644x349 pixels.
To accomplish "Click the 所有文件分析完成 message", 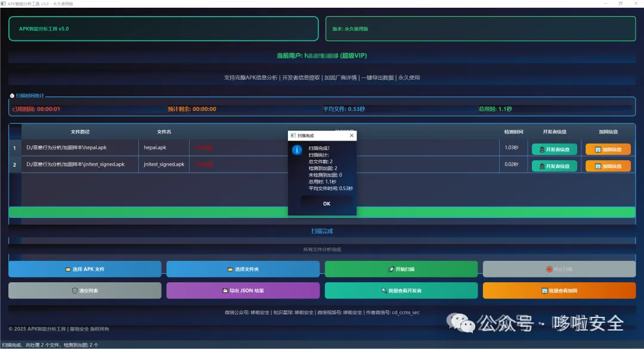I will pyautogui.click(x=322, y=250).
